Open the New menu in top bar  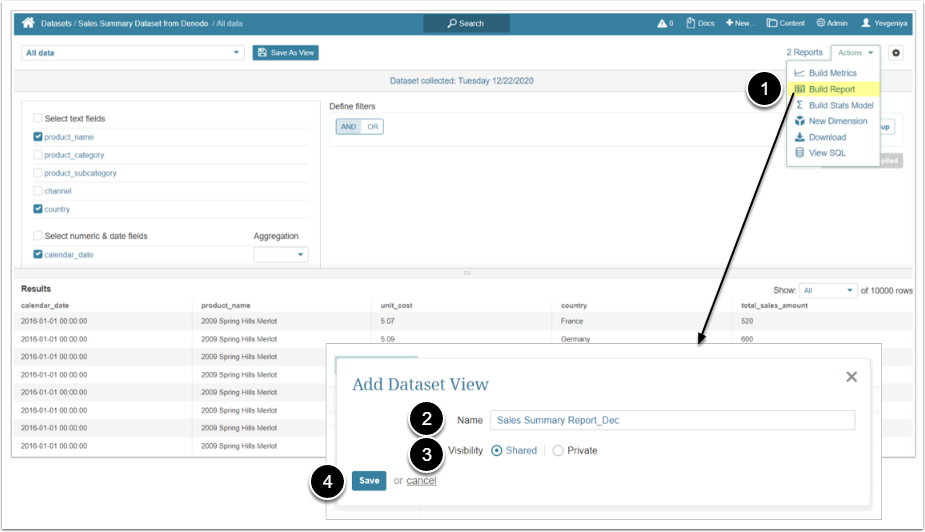coord(740,23)
